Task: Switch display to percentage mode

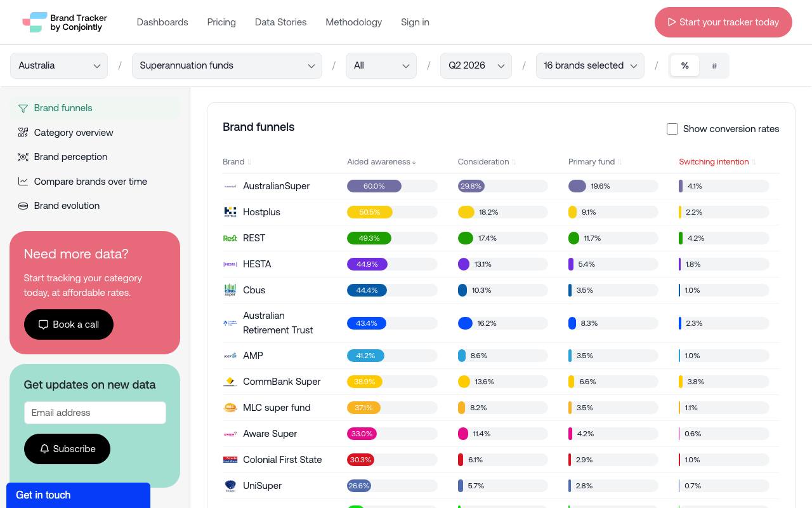Action: (685, 65)
